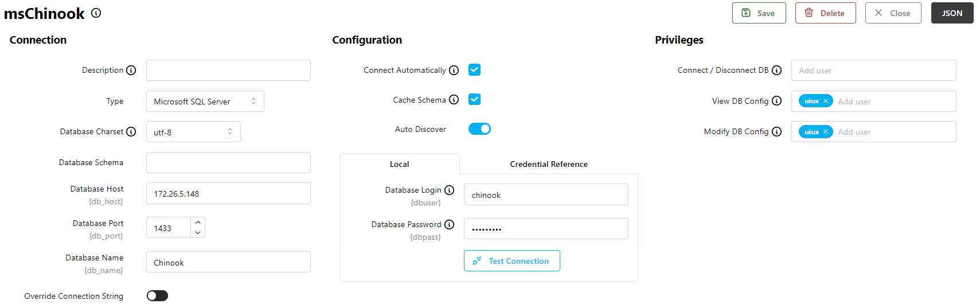
Task: Click the Database Charset info icon
Action: coord(131,131)
